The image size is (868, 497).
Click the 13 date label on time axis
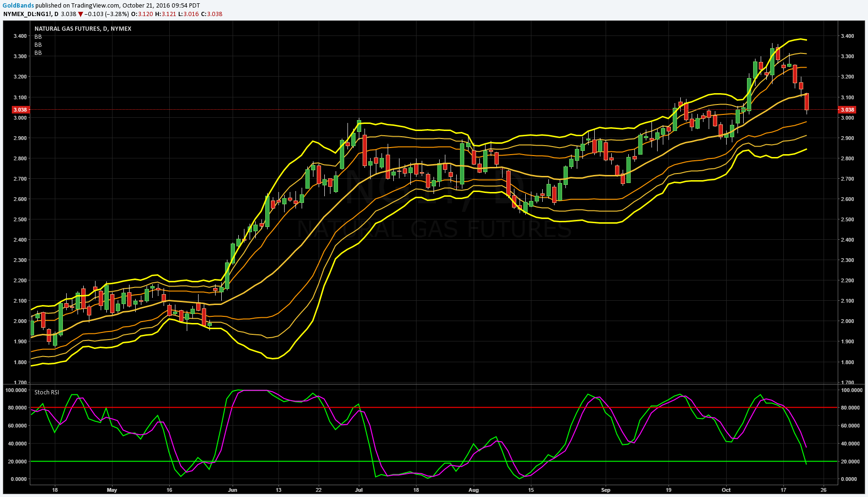click(278, 490)
